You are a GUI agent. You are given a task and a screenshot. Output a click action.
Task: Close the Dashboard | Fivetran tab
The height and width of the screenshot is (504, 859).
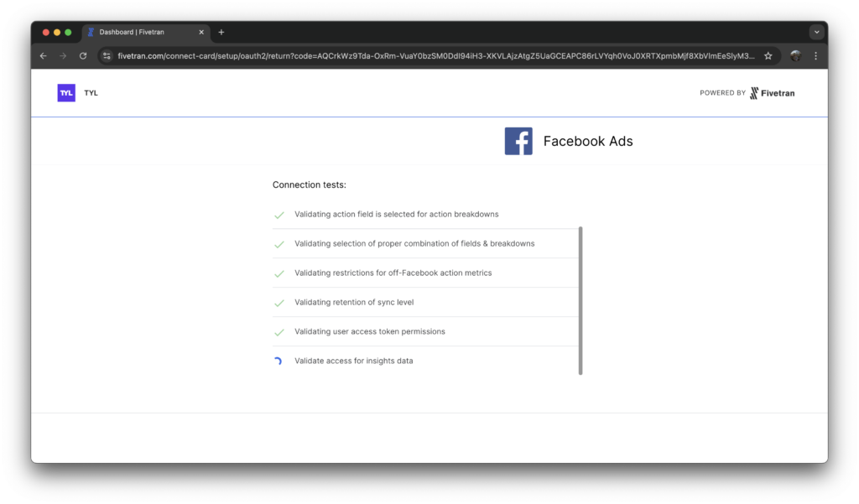[x=201, y=32]
